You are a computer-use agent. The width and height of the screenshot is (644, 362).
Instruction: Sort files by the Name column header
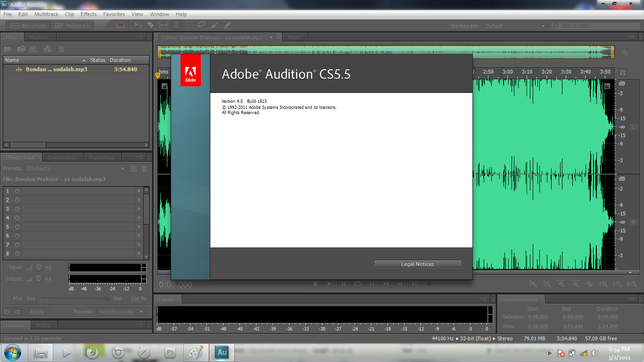pos(45,60)
